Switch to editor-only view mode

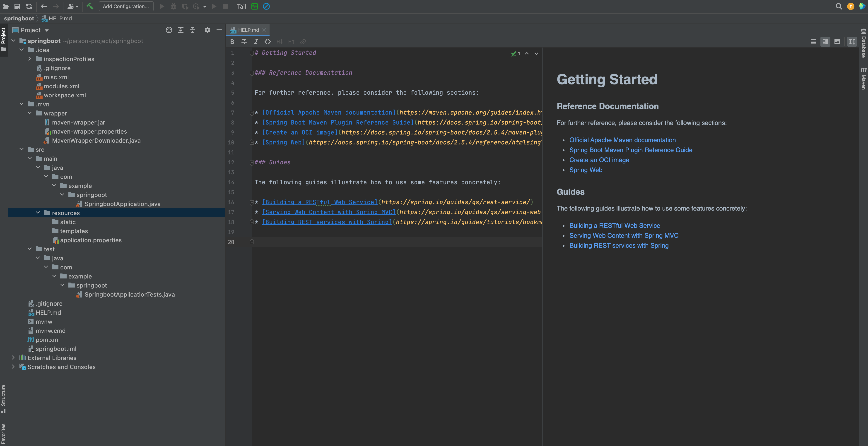tap(813, 42)
